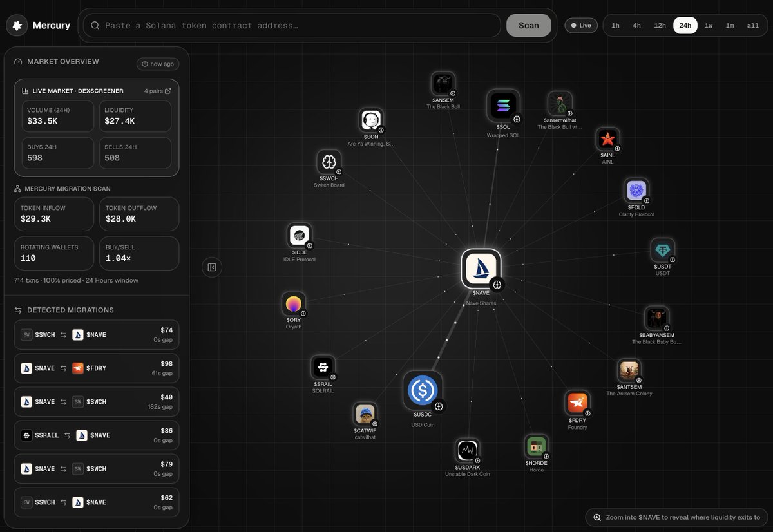Click the Mercury logo icon

17,26
